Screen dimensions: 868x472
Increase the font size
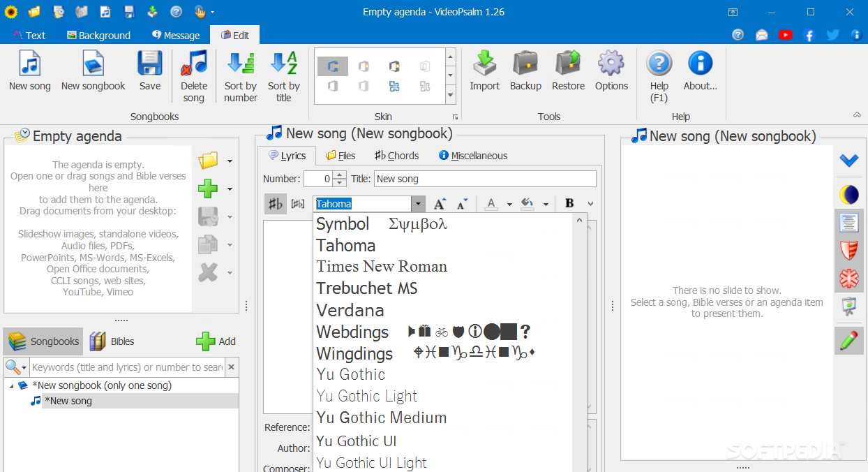(440, 204)
